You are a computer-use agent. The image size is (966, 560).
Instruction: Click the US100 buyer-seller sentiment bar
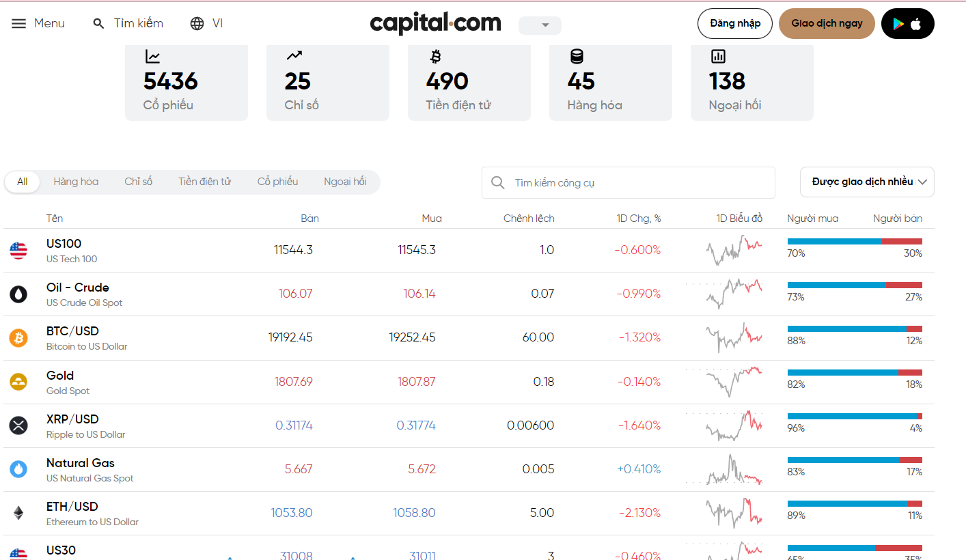click(855, 241)
